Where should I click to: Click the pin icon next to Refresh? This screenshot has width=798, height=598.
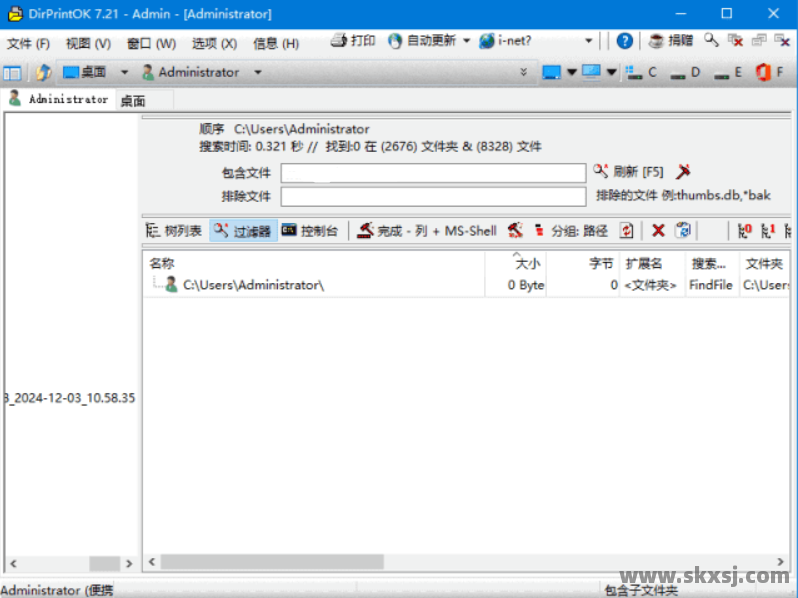[x=684, y=172]
